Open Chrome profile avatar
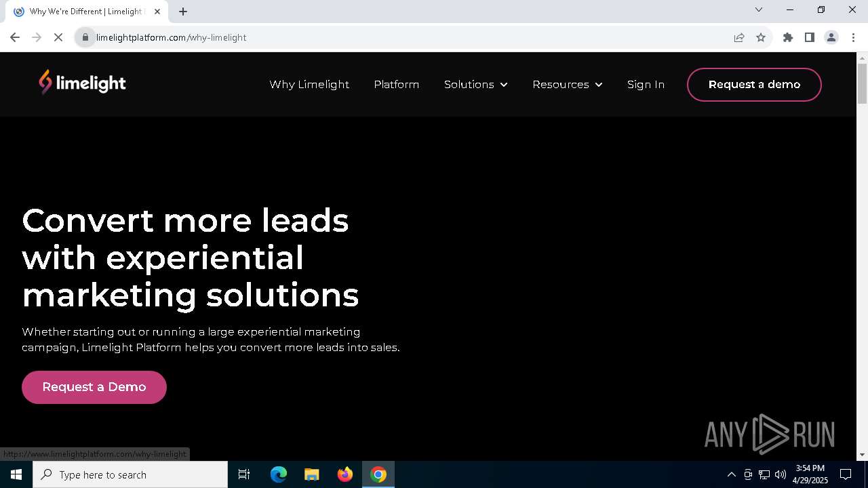Viewport: 868px width, 488px height. (x=831, y=37)
